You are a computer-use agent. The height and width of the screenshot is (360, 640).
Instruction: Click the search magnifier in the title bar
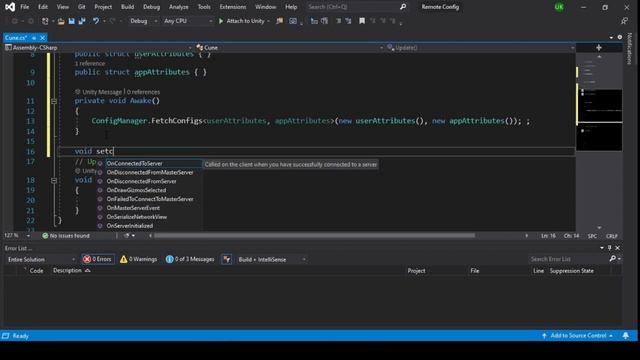tap(403, 7)
